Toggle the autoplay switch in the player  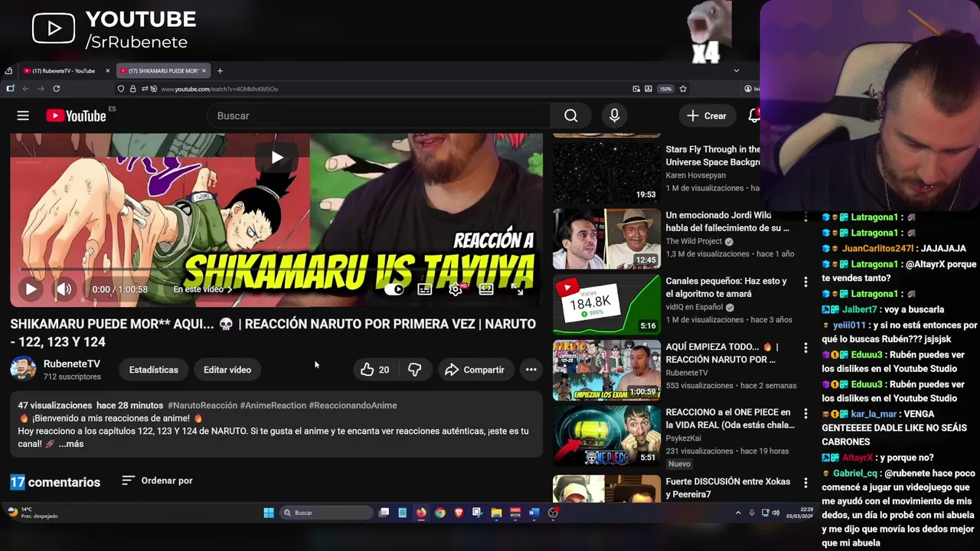(x=394, y=289)
